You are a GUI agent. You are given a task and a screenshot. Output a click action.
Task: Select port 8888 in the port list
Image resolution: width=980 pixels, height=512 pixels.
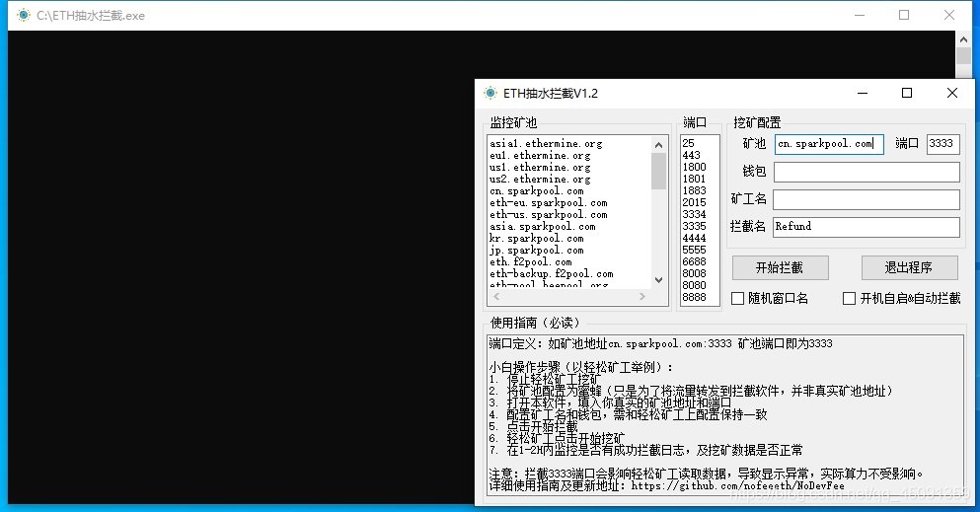(695, 297)
